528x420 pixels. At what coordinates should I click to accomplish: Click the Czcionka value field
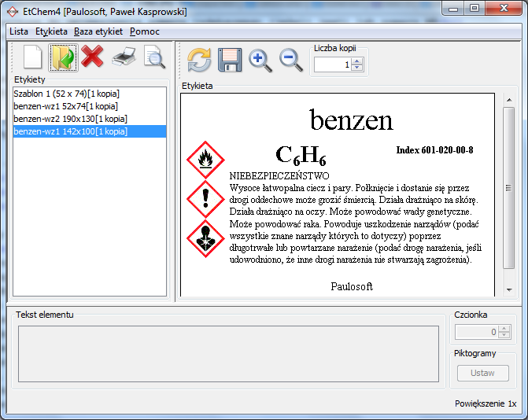click(477, 332)
